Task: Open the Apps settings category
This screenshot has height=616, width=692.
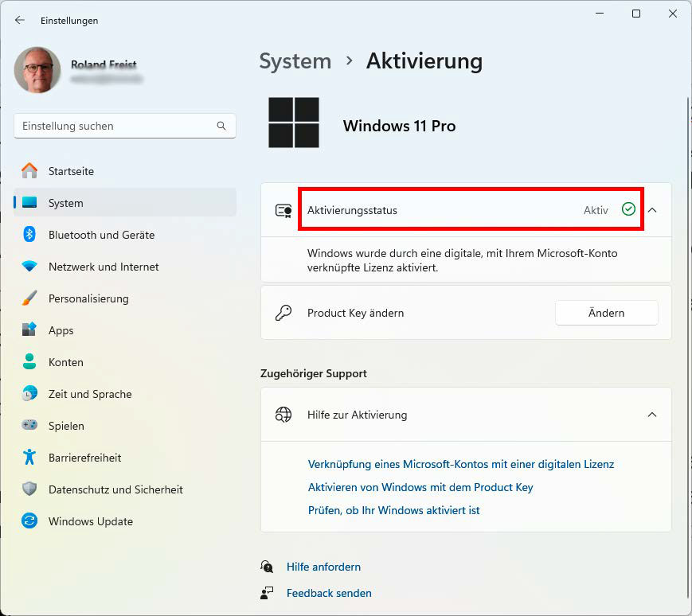Action: click(x=61, y=330)
